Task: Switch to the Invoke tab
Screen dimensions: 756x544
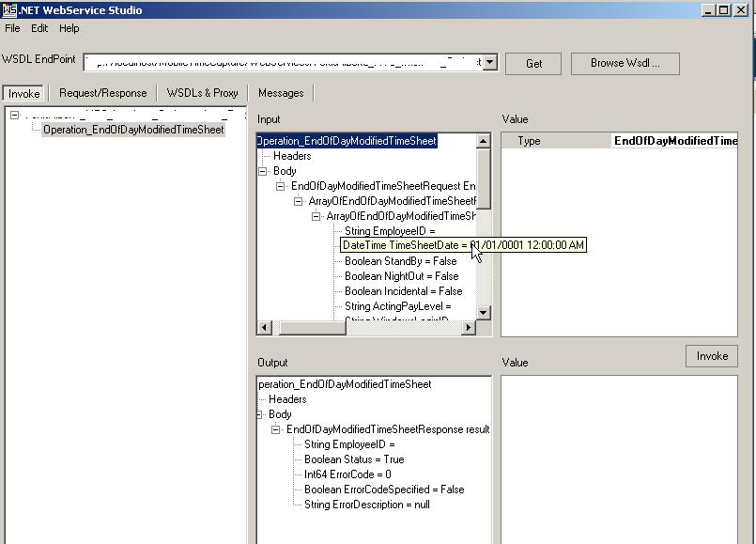Action: click(23, 93)
